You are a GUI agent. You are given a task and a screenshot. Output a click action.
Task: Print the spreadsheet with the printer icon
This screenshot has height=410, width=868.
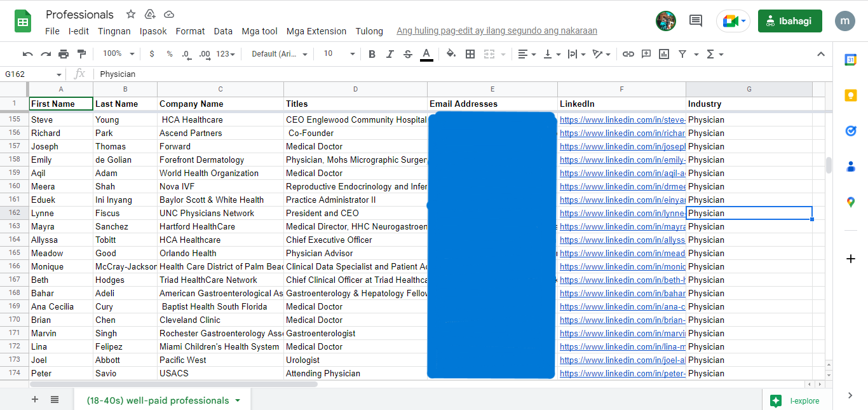coord(64,54)
